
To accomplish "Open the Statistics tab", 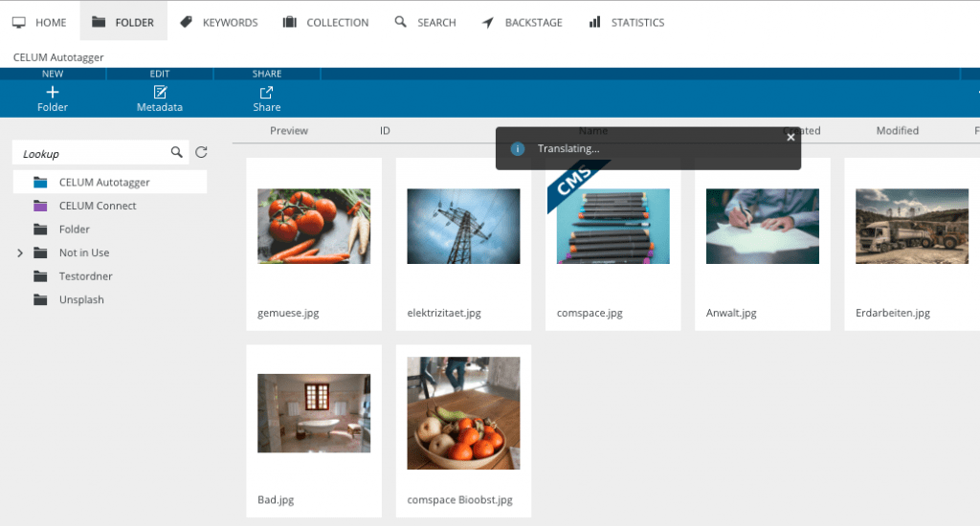I will pyautogui.click(x=626, y=22).
